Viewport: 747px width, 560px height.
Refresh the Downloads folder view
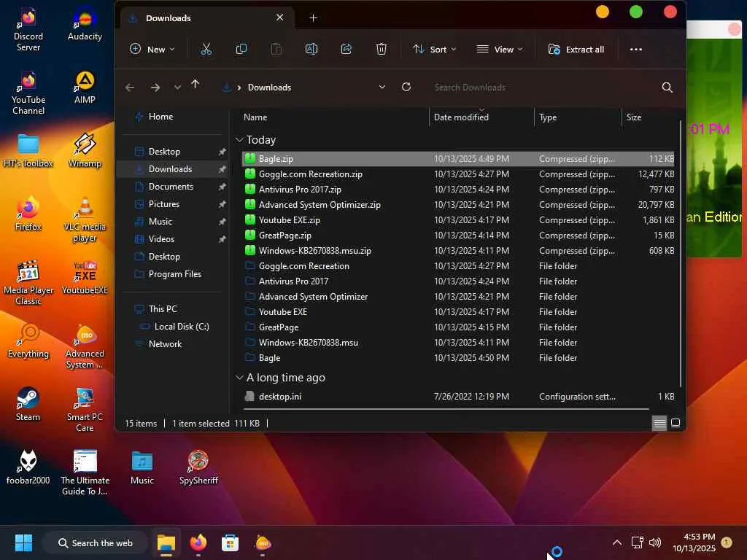tap(406, 87)
